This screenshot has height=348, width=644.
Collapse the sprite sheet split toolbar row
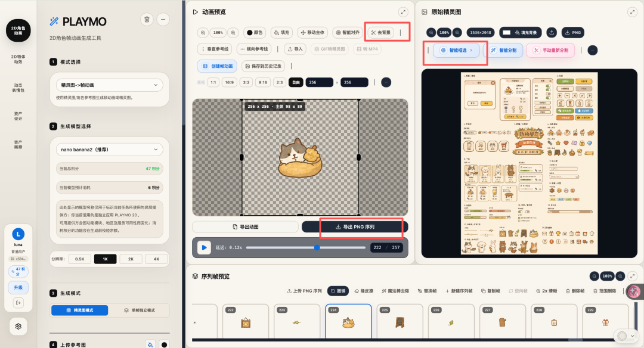coord(592,50)
